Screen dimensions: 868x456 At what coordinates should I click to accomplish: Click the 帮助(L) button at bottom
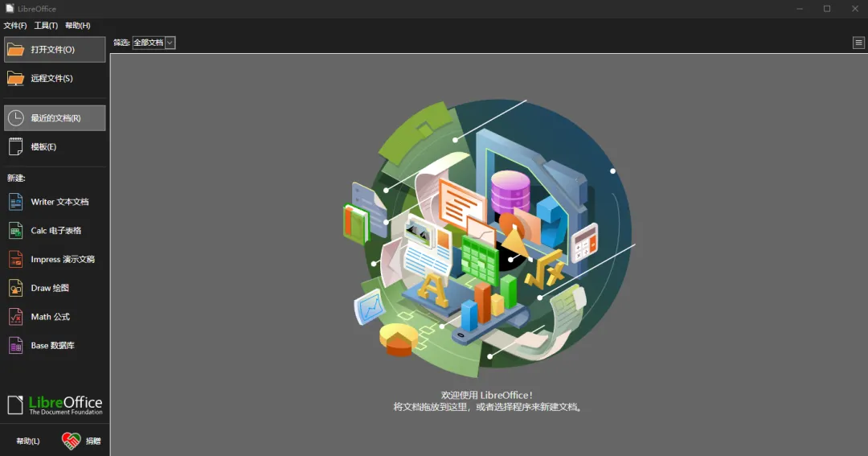27,441
